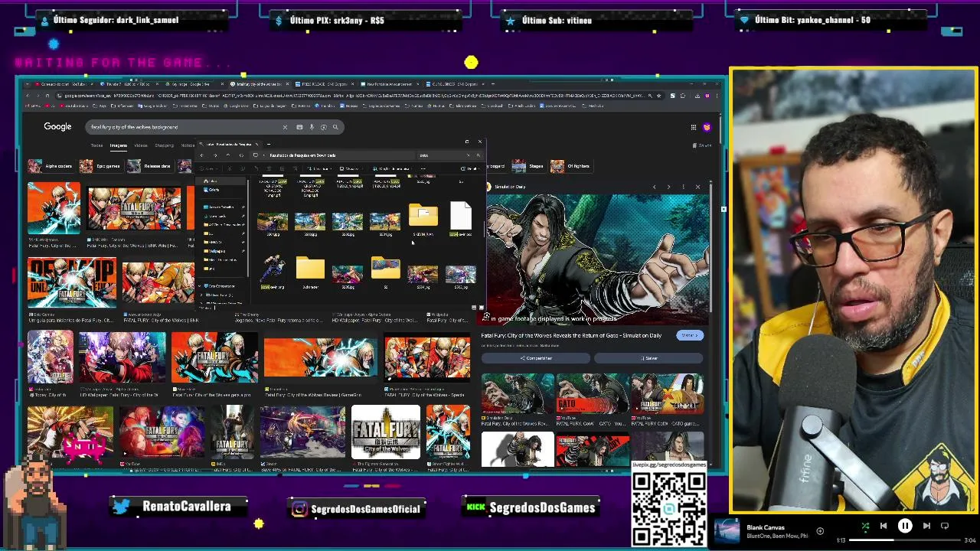Open the YouTube channel content browser tab

point(63,84)
